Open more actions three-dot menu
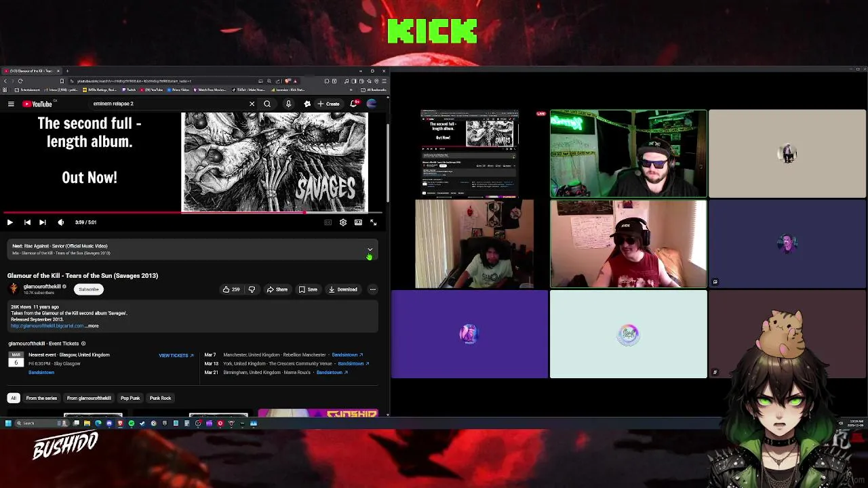 click(372, 289)
